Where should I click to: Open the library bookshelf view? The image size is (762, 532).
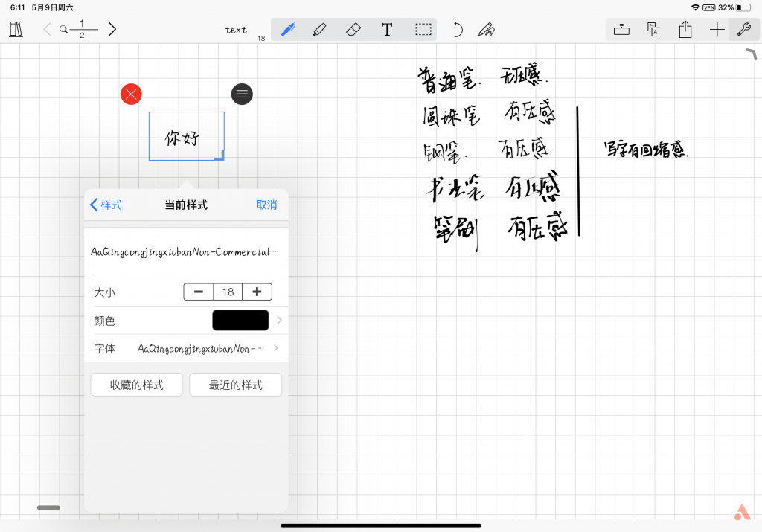pos(15,29)
